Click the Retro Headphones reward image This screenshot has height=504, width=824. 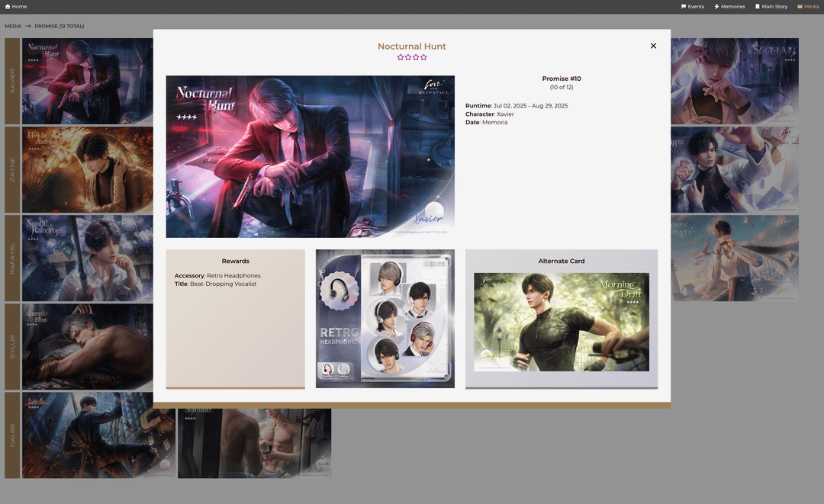[x=385, y=319]
